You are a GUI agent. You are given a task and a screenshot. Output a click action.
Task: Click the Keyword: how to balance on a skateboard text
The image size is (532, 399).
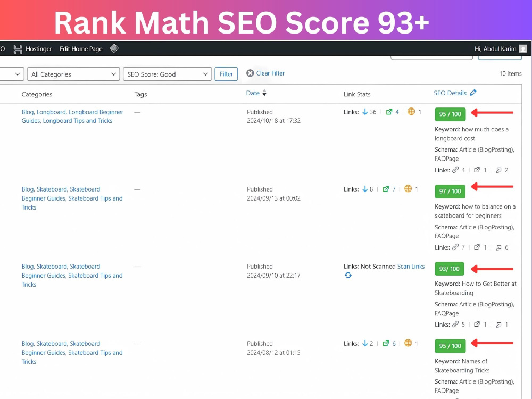(475, 211)
